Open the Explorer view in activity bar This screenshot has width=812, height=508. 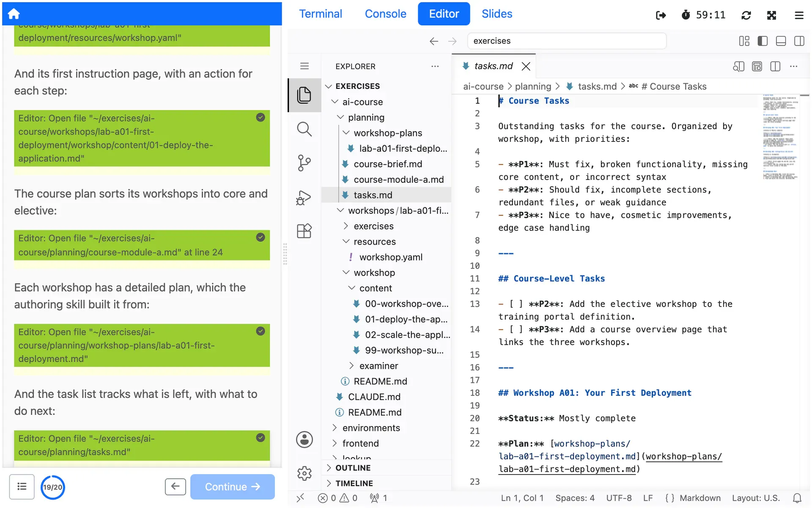304,95
